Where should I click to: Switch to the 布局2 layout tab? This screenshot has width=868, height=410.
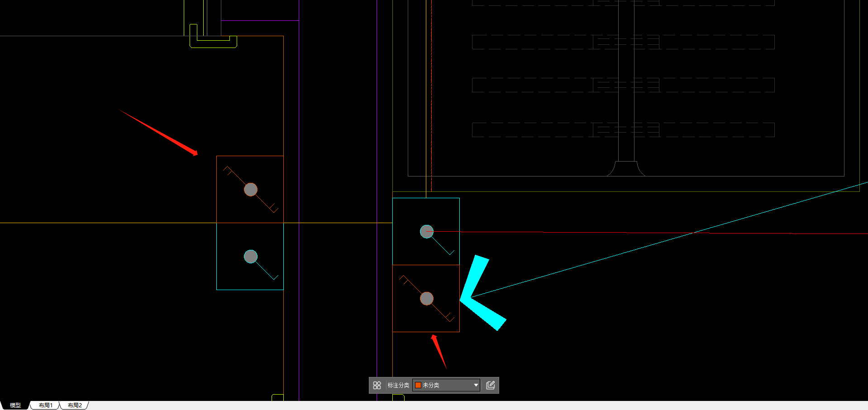[x=75, y=405]
